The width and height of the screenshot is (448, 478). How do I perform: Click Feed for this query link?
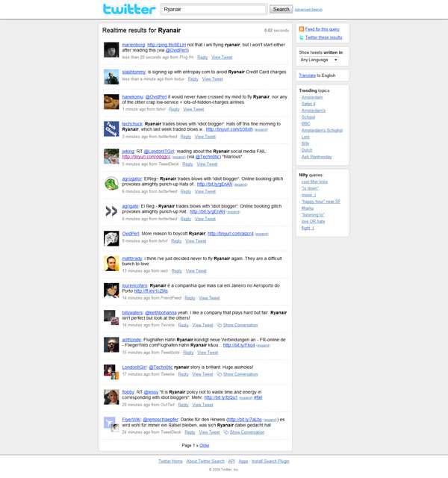(x=322, y=29)
